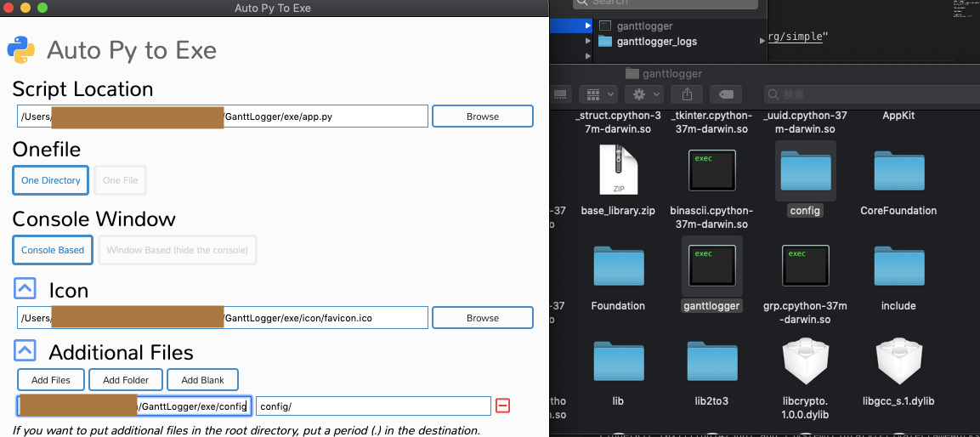Select the Foundation folder icon
This screenshot has width=980, height=437.
point(618,266)
